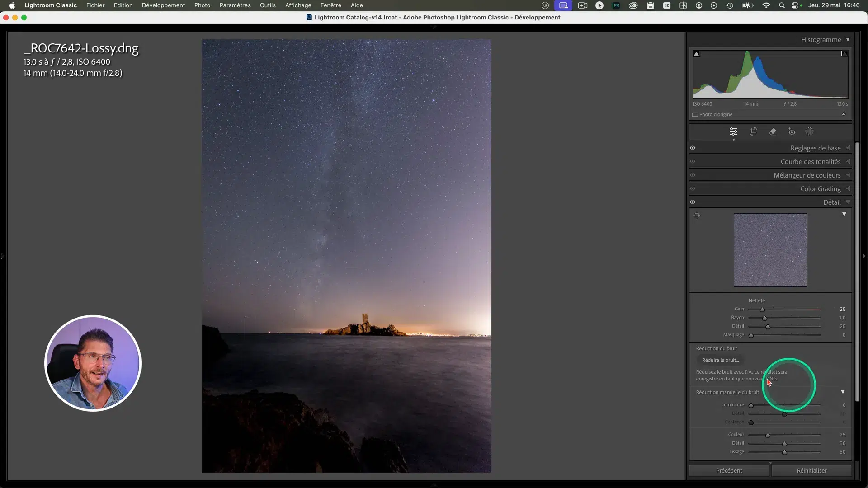Pick detail zoom target crosshair tool
Image resolution: width=868 pixels, height=488 pixels.
click(697, 216)
